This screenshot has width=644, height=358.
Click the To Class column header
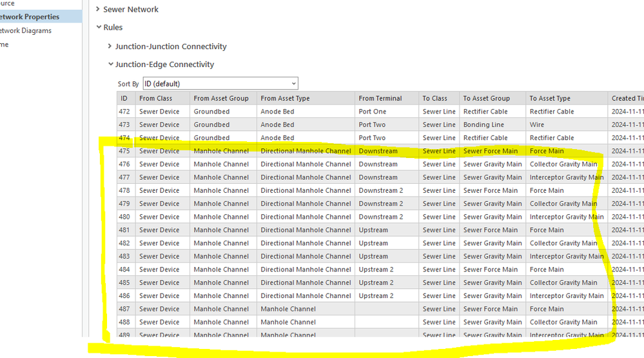[x=438, y=98]
